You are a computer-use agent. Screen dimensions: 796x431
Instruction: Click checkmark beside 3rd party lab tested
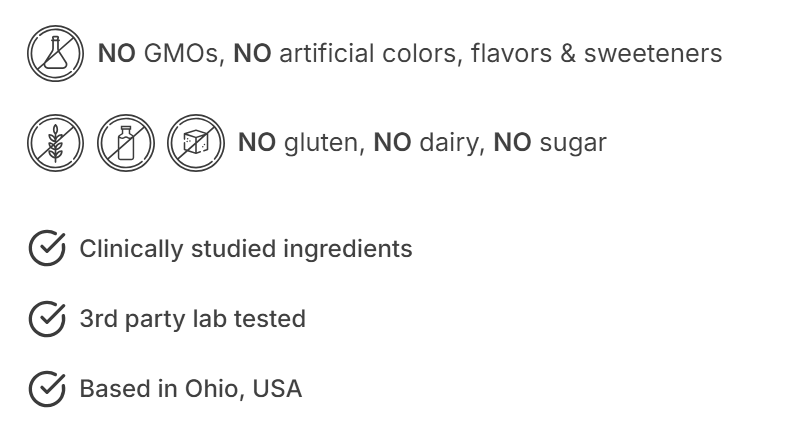pyautogui.click(x=47, y=319)
